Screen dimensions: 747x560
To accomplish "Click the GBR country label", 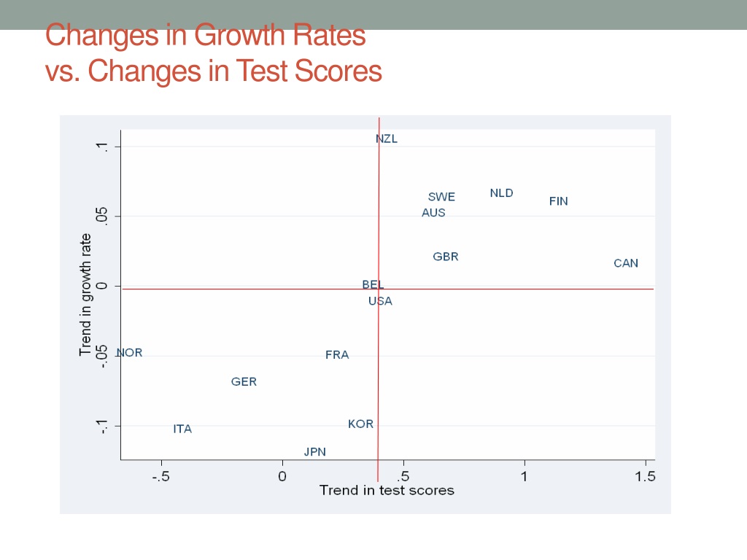I will [x=446, y=257].
